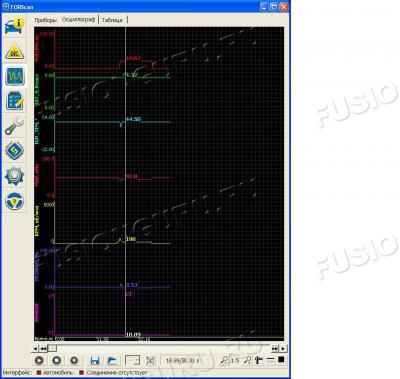Screen dimensions: 400x379
Task: Open the settings gear sidebar icon
Action: tap(14, 176)
